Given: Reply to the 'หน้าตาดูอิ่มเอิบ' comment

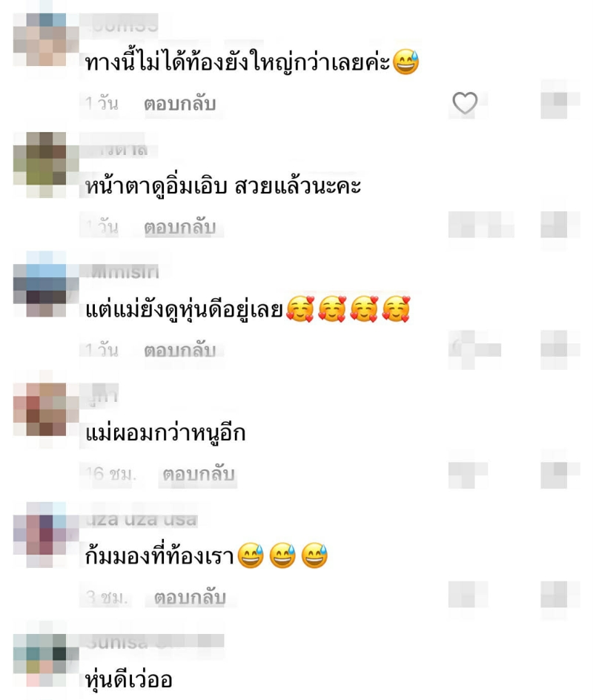Looking at the screenshot, I should (180, 227).
